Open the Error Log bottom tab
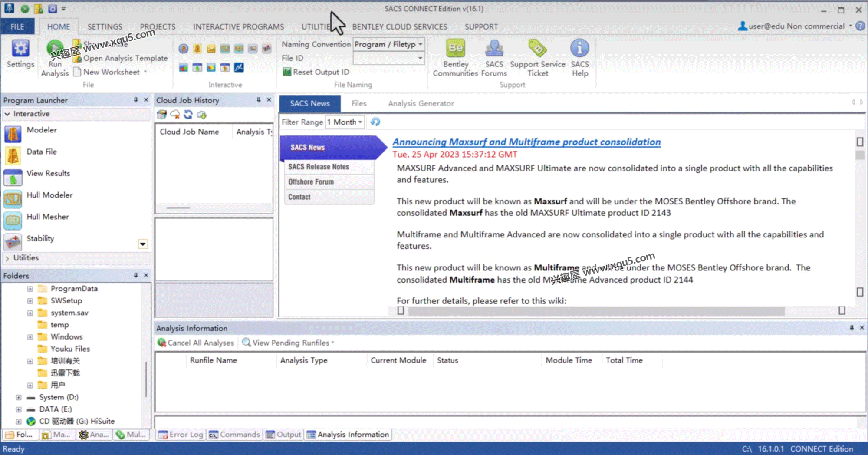This screenshot has width=868, height=455. [x=181, y=435]
